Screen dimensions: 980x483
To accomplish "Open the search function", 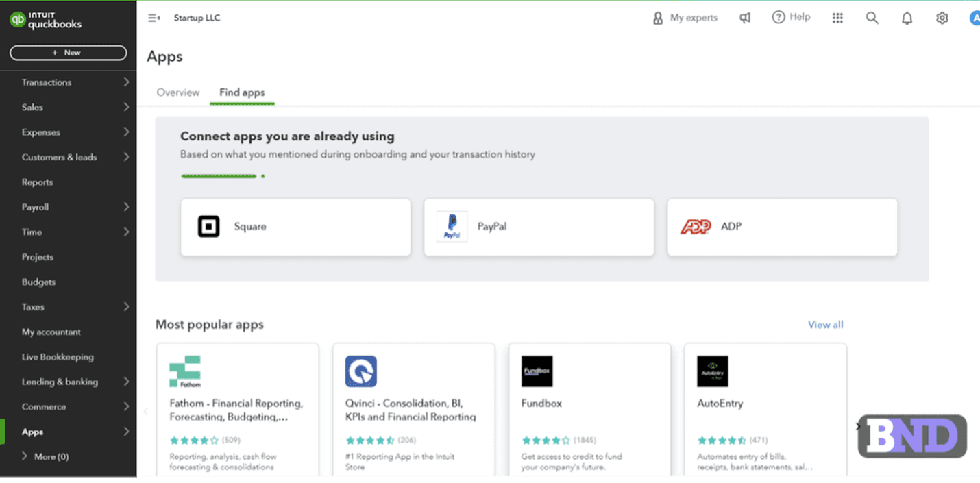I will click(872, 18).
